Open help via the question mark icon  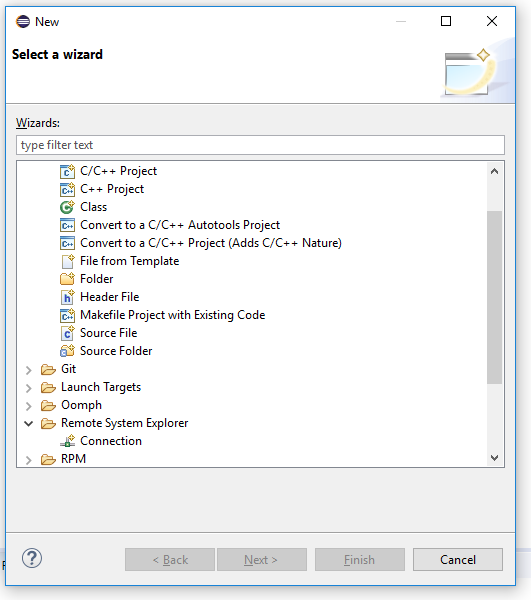tap(32, 558)
